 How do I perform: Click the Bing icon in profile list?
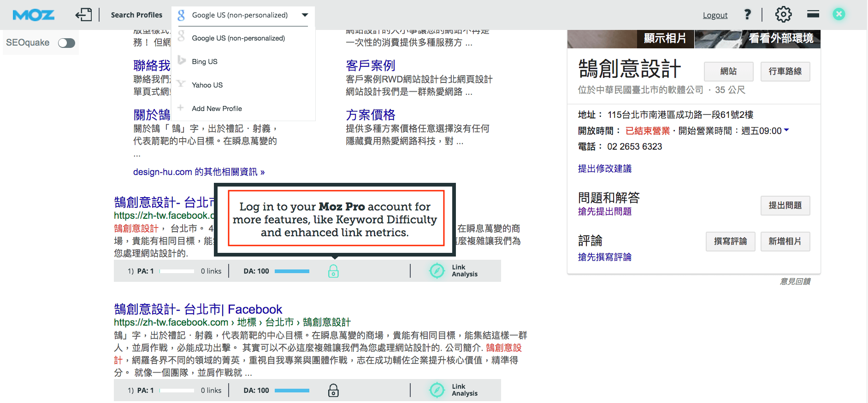click(x=181, y=60)
